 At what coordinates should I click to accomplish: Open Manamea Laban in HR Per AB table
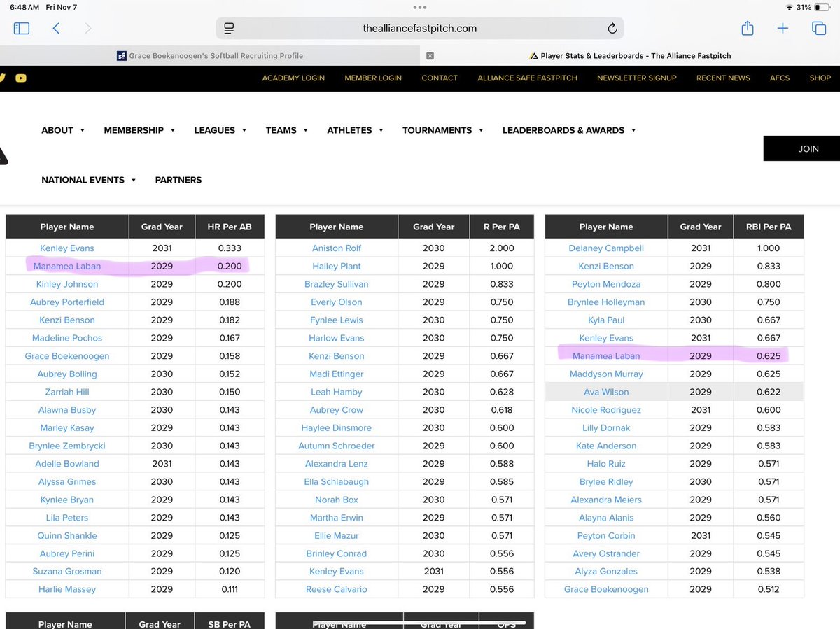[x=67, y=266]
